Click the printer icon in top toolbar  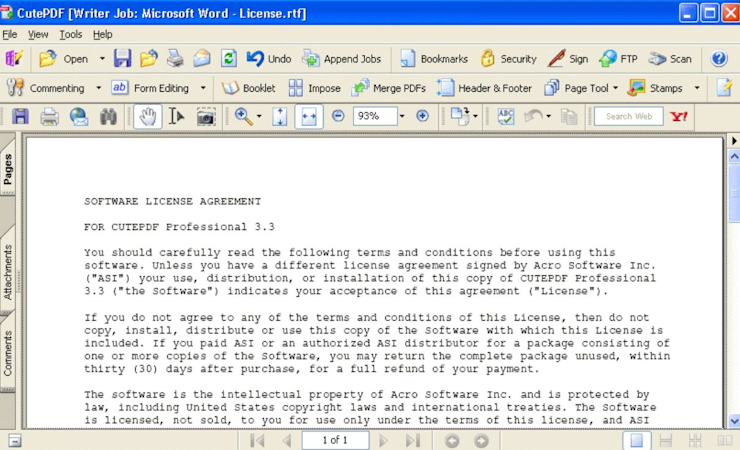pos(175,59)
